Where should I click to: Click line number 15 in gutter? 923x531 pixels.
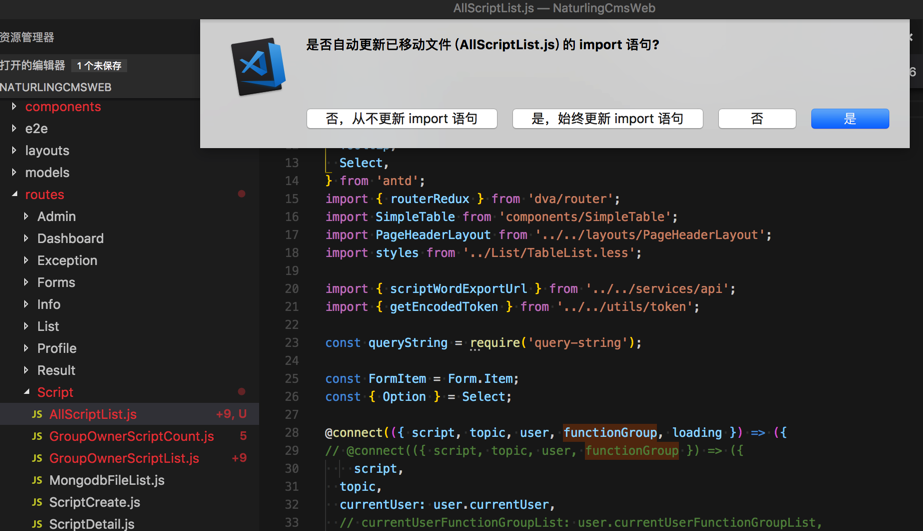pyautogui.click(x=292, y=199)
